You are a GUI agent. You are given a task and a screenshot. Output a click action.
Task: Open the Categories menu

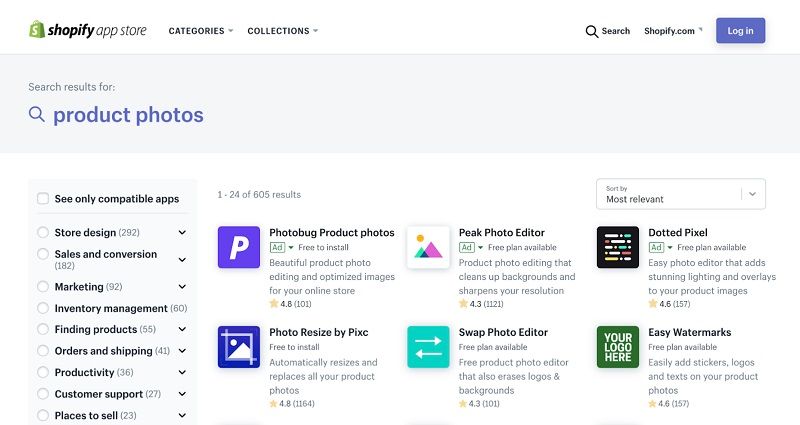(201, 31)
